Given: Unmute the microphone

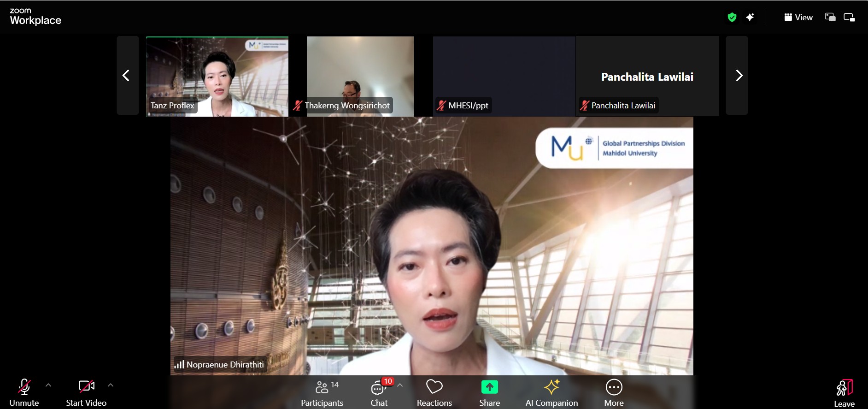Looking at the screenshot, I should (x=24, y=392).
